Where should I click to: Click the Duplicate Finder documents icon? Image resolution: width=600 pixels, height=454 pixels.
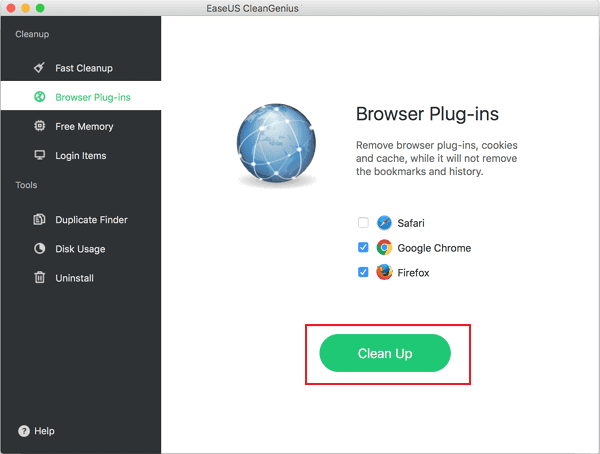click(x=39, y=220)
